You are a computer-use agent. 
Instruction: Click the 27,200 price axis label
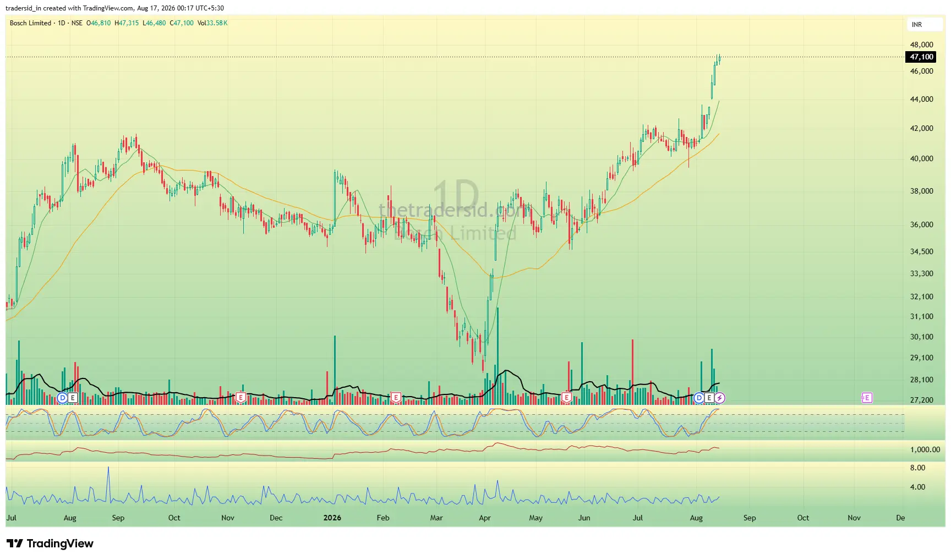[922, 400]
